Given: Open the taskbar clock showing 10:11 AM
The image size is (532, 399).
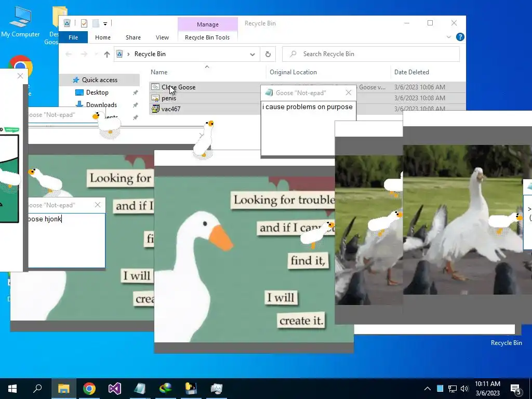Looking at the screenshot, I should point(487,389).
